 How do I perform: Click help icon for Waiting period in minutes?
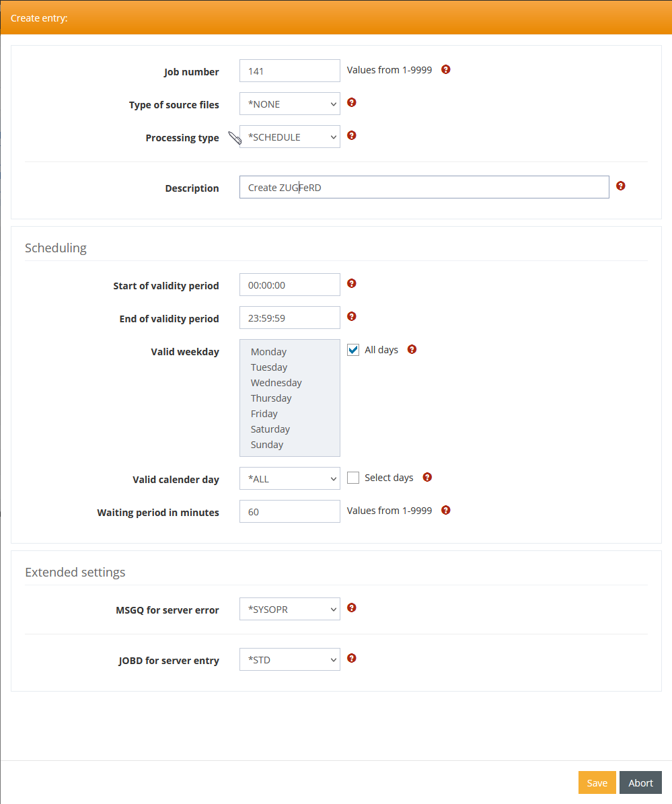coord(445,511)
